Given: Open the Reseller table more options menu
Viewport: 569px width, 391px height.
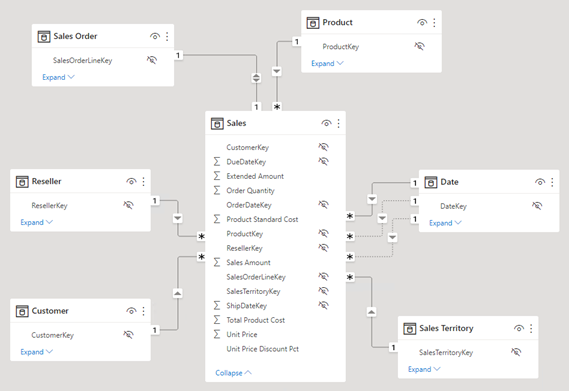Looking at the screenshot, I should (x=143, y=181).
